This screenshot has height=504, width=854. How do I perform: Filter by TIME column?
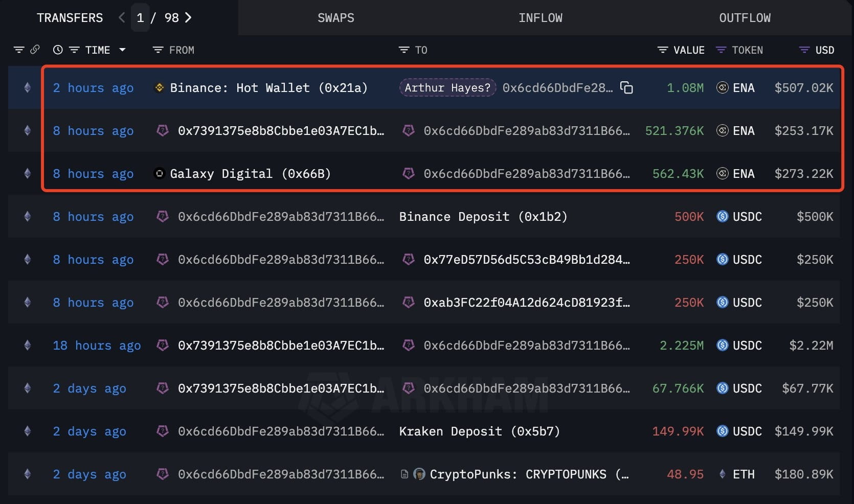(x=74, y=50)
